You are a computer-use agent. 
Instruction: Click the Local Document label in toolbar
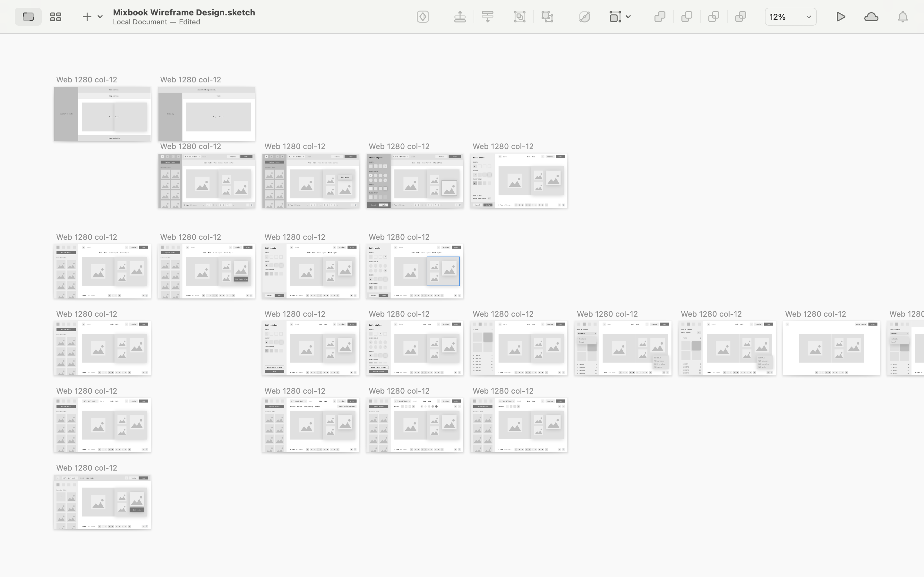(x=139, y=21)
